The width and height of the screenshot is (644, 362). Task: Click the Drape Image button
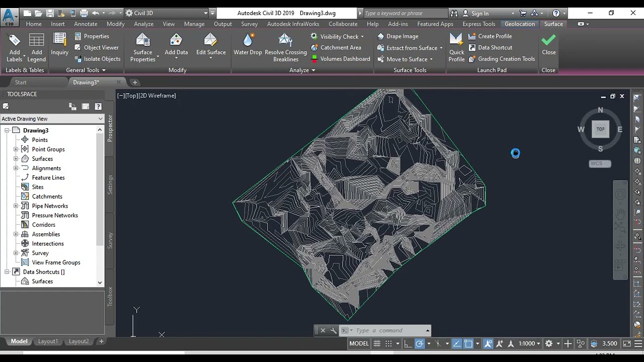[398, 36]
